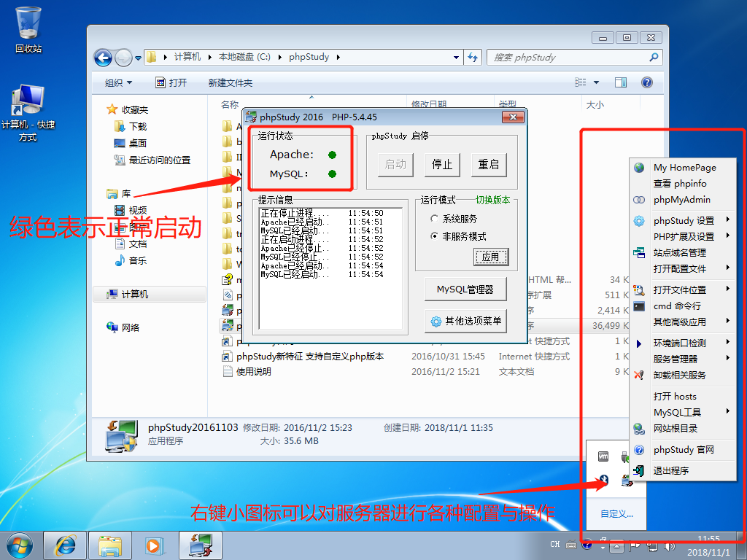Toggle the preview pane icon in Explorer
This screenshot has height=560, width=747.
pos(621,82)
